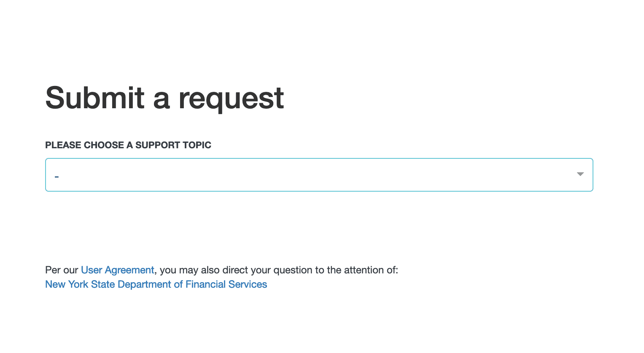The image size is (644, 353).
Task: Open the User Agreement link
Action: click(117, 270)
